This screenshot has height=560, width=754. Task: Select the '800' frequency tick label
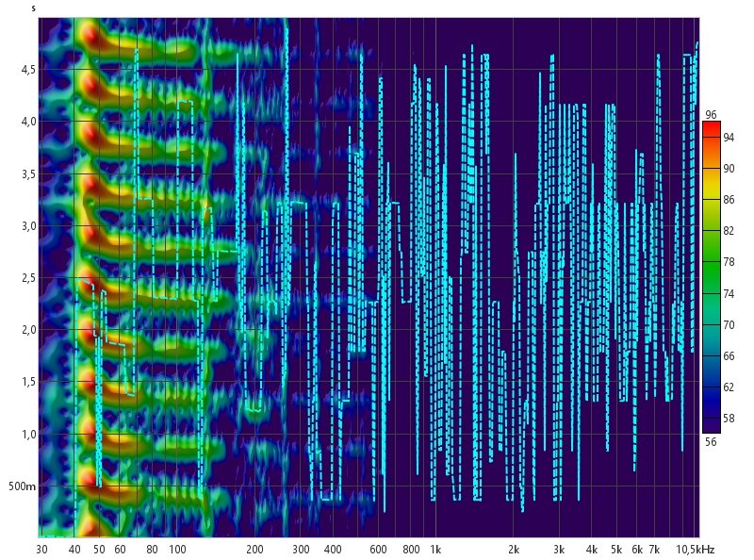coord(411,550)
